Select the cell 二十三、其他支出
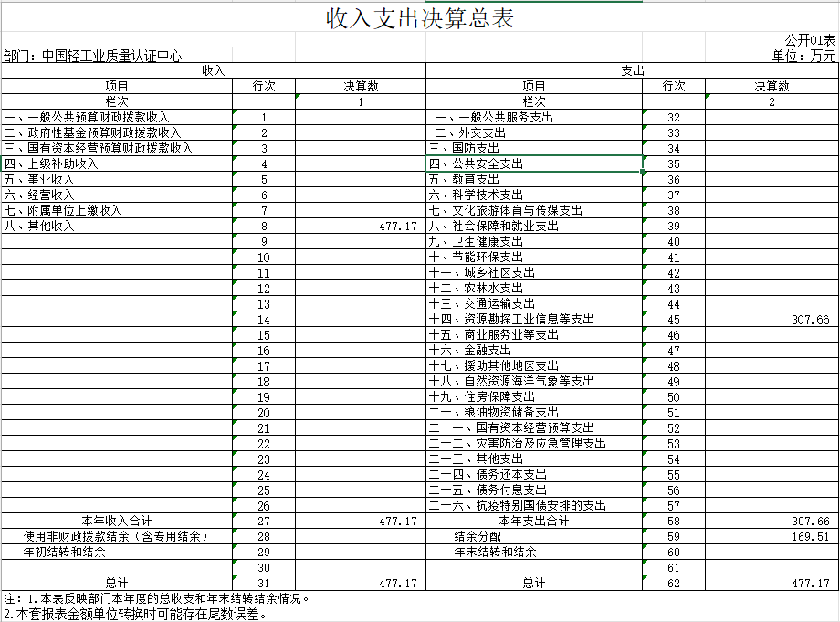 pos(534,459)
